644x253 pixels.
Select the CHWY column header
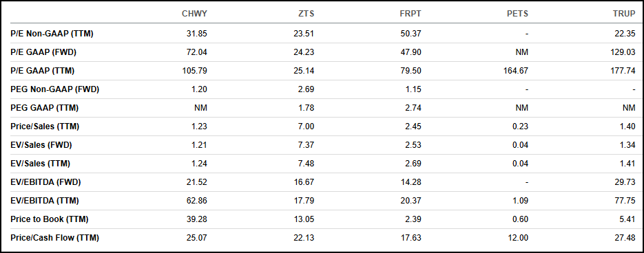coord(194,14)
